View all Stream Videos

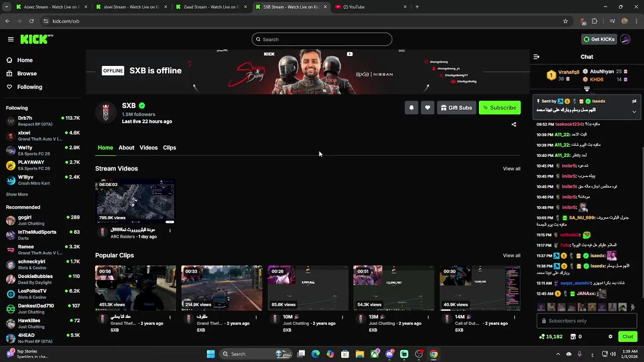512,168
